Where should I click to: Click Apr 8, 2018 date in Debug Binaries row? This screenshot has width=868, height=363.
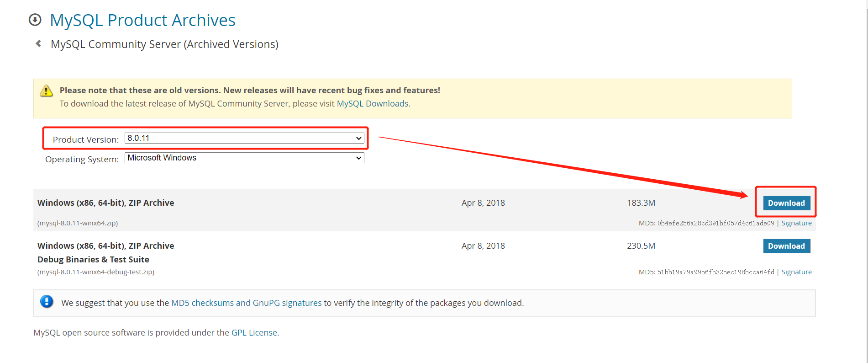tap(483, 246)
